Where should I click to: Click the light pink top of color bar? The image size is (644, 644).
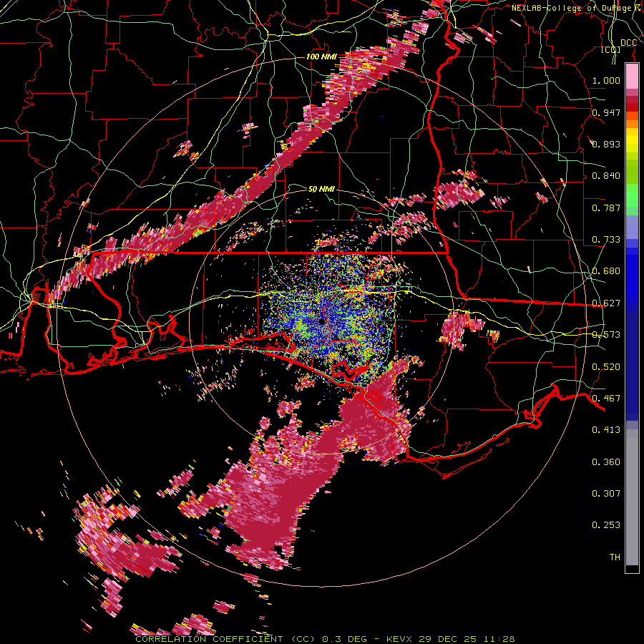[632, 77]
